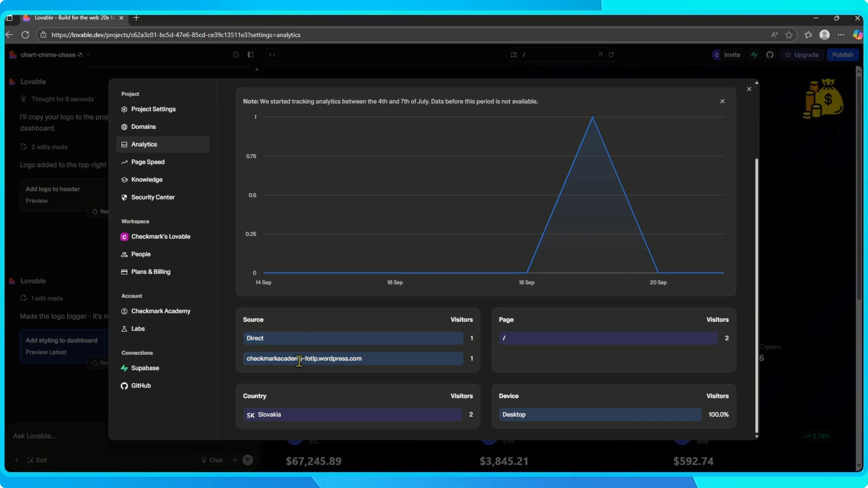Viewport: 868px width, 488px height.
Task: Close the Lovable browser tab
Action: pos(121,18)
